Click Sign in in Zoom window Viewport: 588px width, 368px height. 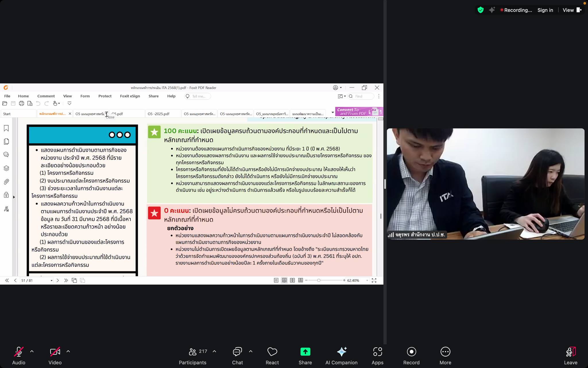(545, 10)
